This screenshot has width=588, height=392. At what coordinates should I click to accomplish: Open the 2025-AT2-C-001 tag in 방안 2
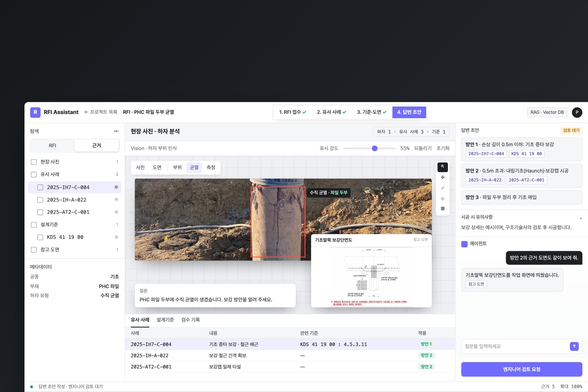526,180
